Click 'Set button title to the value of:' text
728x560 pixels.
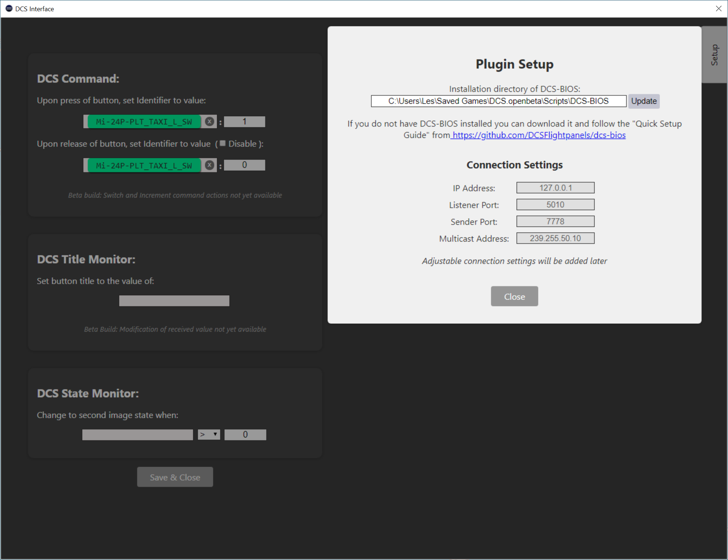coord(95,281)
